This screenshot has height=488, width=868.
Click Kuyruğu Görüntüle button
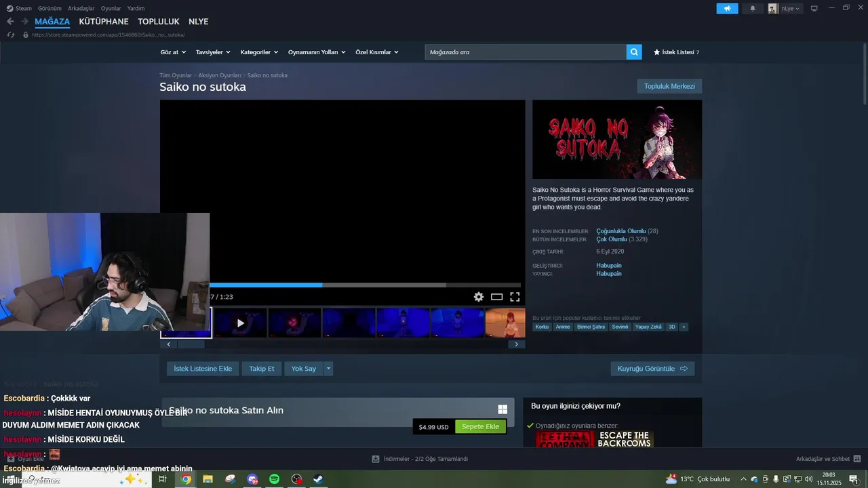coord(652,369)
